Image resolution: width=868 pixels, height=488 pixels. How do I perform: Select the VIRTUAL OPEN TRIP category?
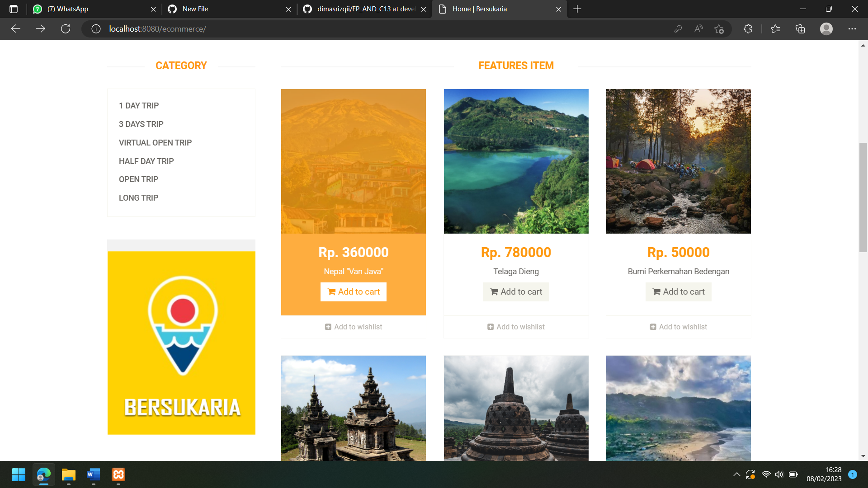[x=155, y=142]
